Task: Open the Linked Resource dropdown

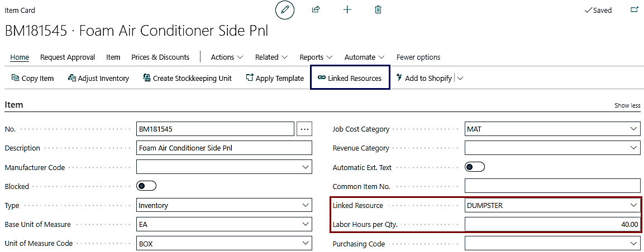Action: (x=633, y=205)
